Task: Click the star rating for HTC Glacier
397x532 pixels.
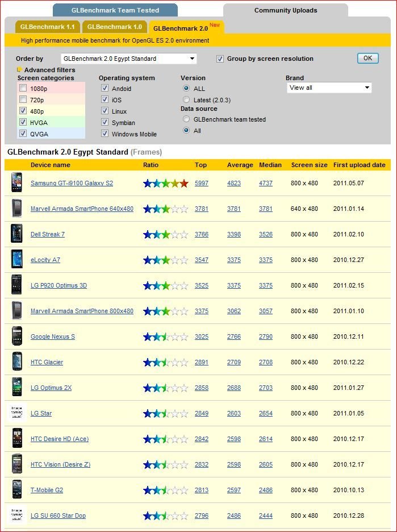Action: [166, 363]
